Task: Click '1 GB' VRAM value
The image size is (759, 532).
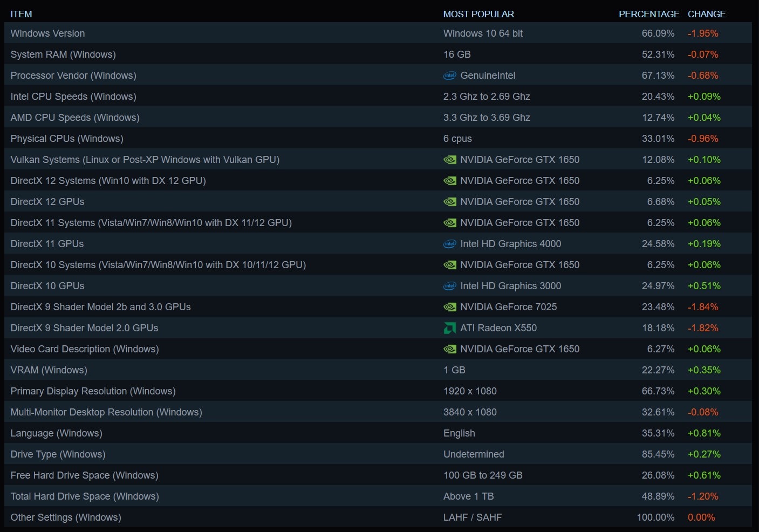Action: click(x=454, y=370)
